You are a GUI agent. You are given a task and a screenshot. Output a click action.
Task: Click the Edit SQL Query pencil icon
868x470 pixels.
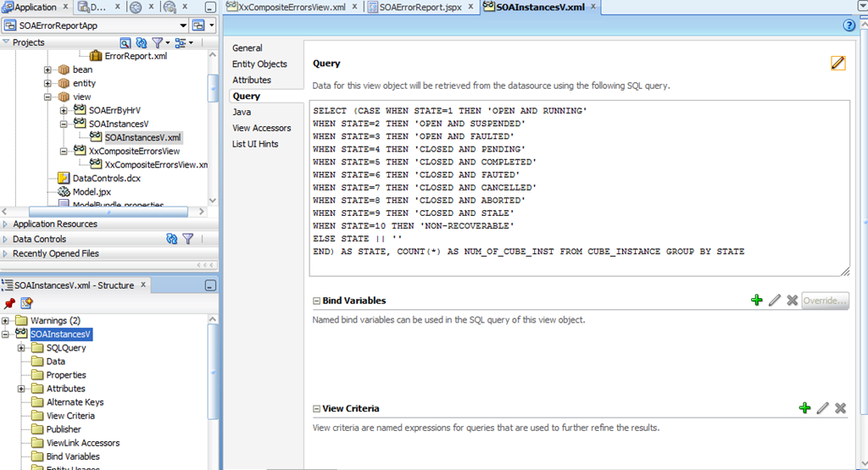[x=837, y=63]
